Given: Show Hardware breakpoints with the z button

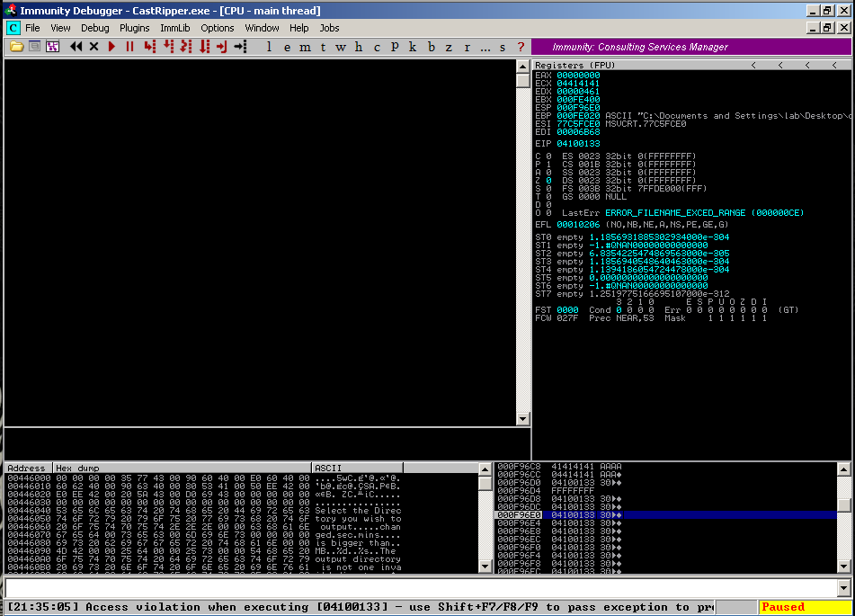Looking at the screenshot, I should [x=449, y=47].
